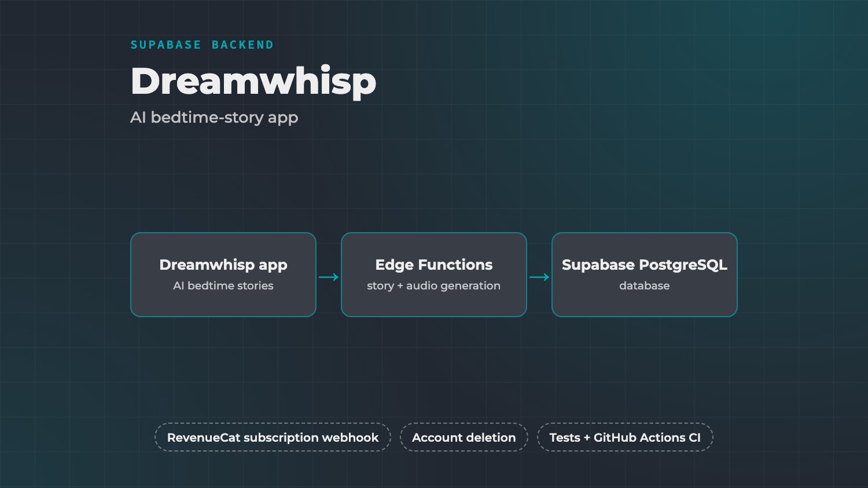Click the RevenueCat subscription webhook pill
This screenshot has height=488, width=868.
tap(273, 438)
